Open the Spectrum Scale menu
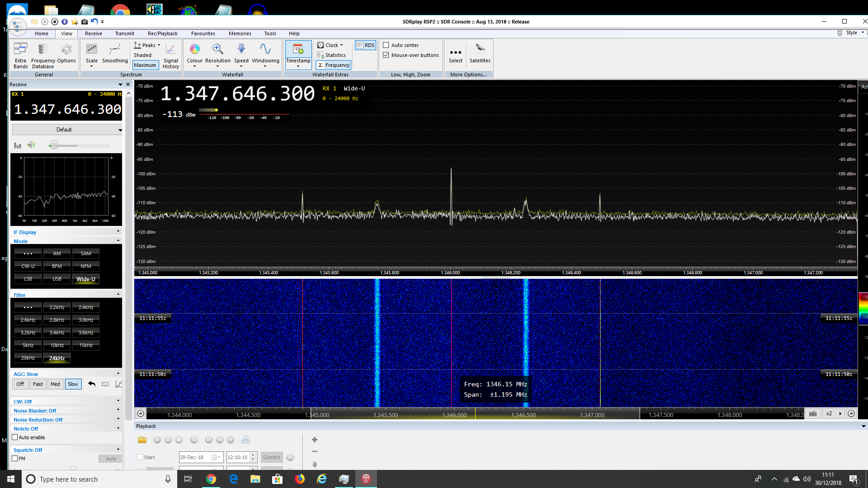This screenshot has width=868, height=488. point(92,56)
